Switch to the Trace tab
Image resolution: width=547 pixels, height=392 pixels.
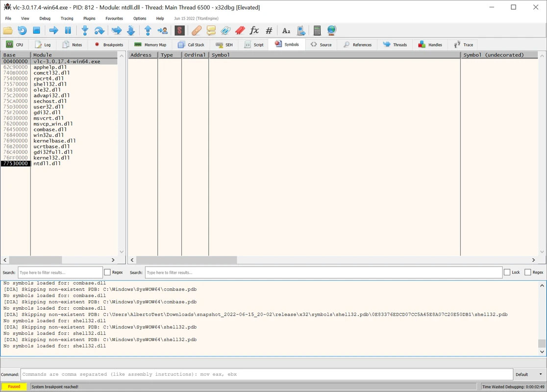463,45
